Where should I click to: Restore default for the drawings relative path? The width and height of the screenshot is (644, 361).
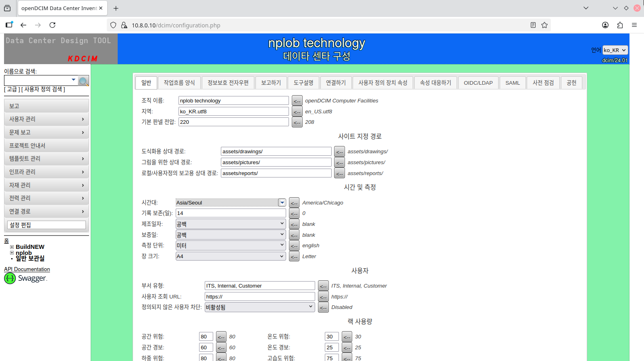coord(339,152)
